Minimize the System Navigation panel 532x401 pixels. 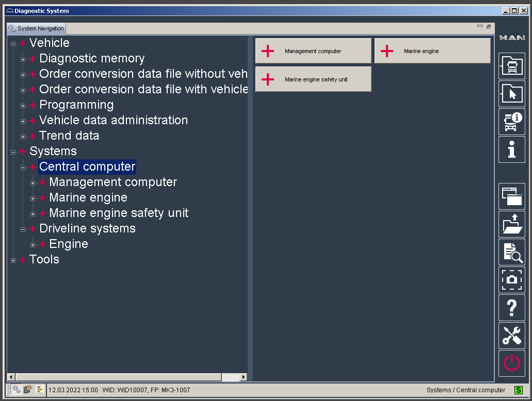point(480,26)
